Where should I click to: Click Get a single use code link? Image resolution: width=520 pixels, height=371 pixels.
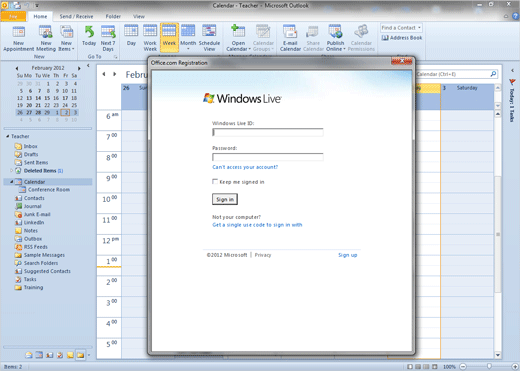point(257,225)
